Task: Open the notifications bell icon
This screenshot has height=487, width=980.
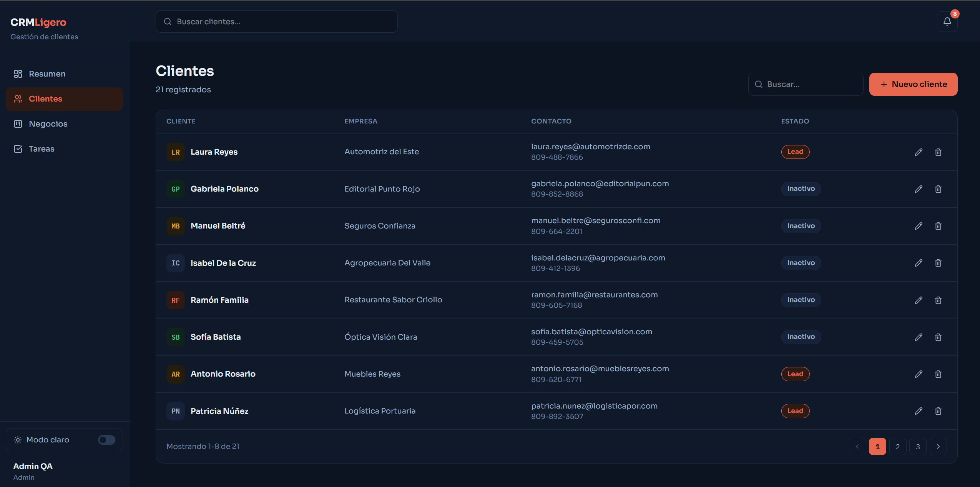Action: pos(947,22)
